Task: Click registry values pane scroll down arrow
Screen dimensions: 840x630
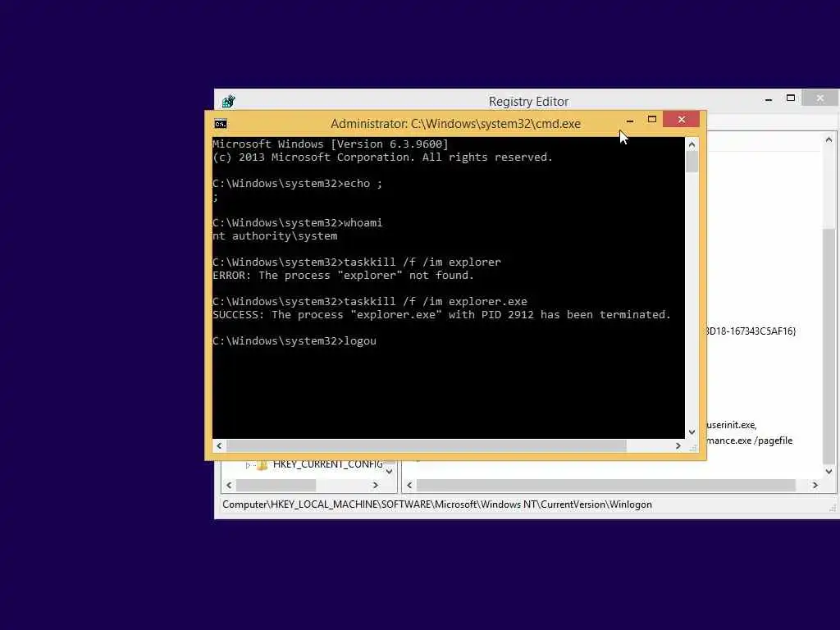Action: [829, 472]
